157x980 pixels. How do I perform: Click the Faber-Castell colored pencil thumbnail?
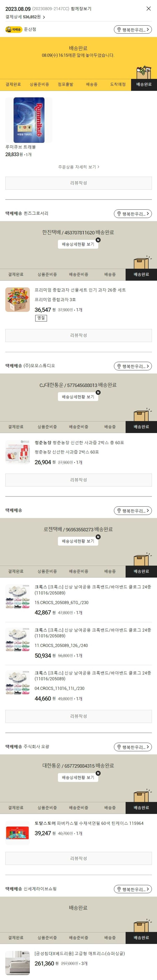(x=18, y=832)
